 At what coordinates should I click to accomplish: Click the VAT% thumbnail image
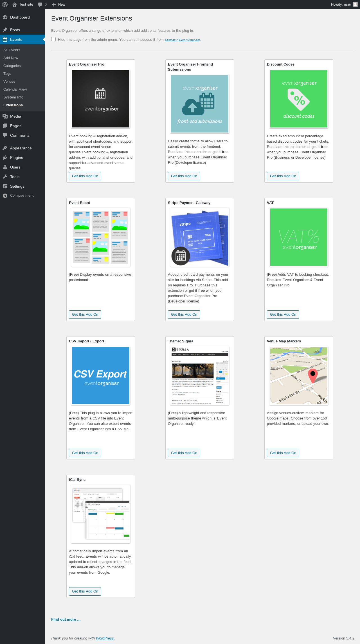pos(299,237)
